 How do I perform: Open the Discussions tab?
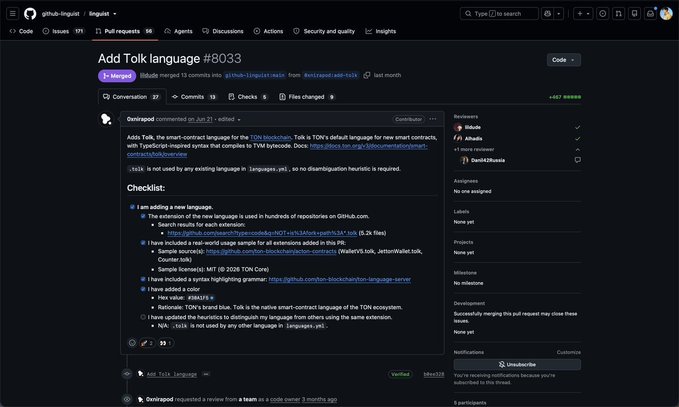click(223, 31)
